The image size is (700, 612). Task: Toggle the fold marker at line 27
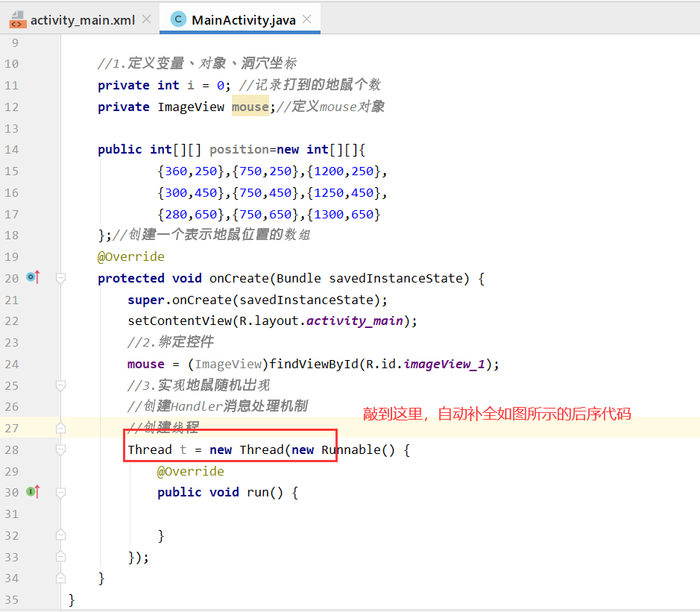click(60, 428)
